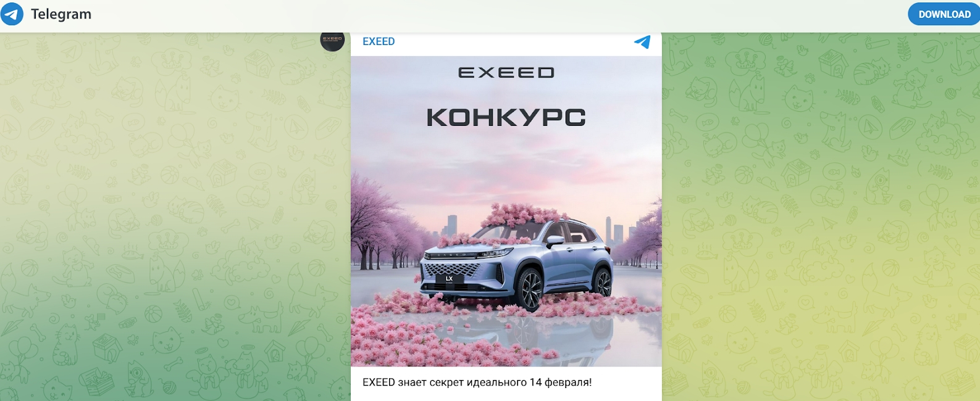980x401 pixels.
Task: Open the EXEED channel name link
Action: [379, 41]
